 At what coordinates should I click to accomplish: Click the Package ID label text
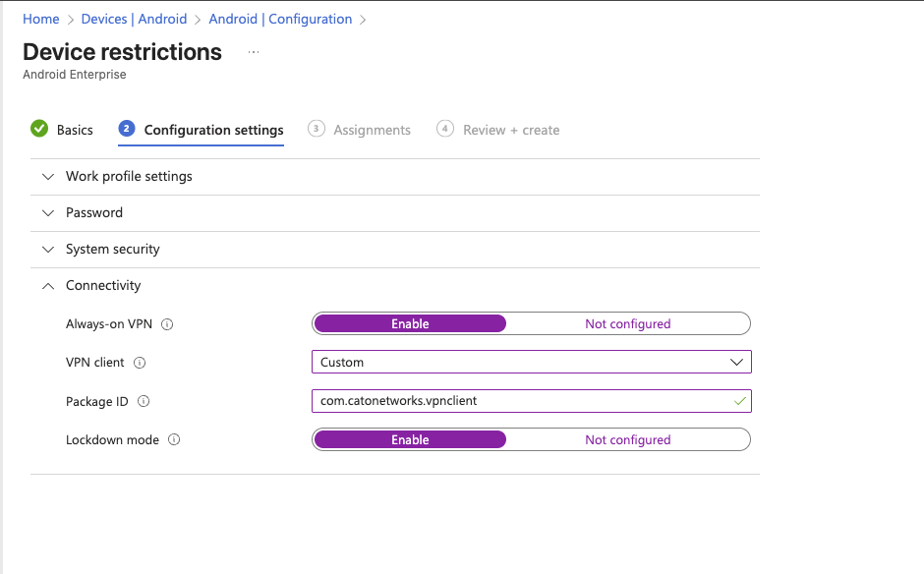click(97, 401)
